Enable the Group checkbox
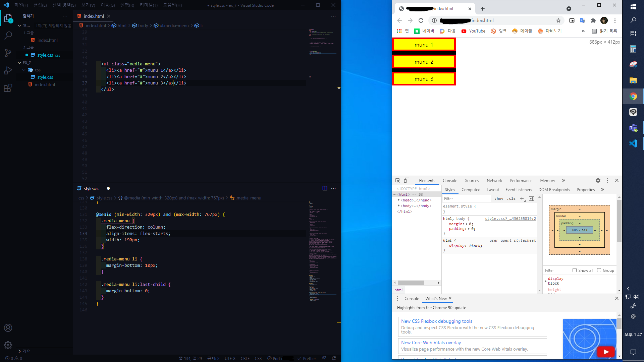This screenshot has height=362, width=644. pos(599,270)
